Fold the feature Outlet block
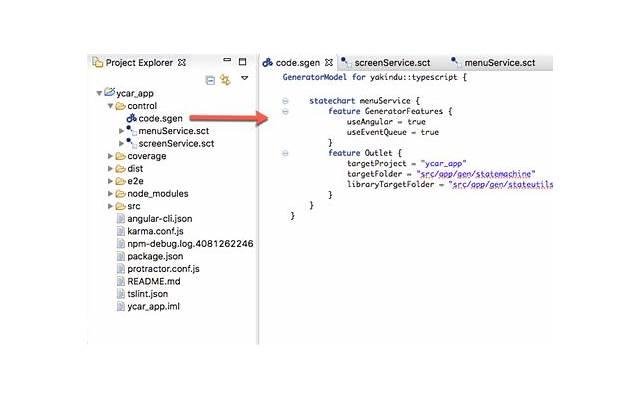The width and height of the screenshot is (640, 400). click(x=285, y=153)
